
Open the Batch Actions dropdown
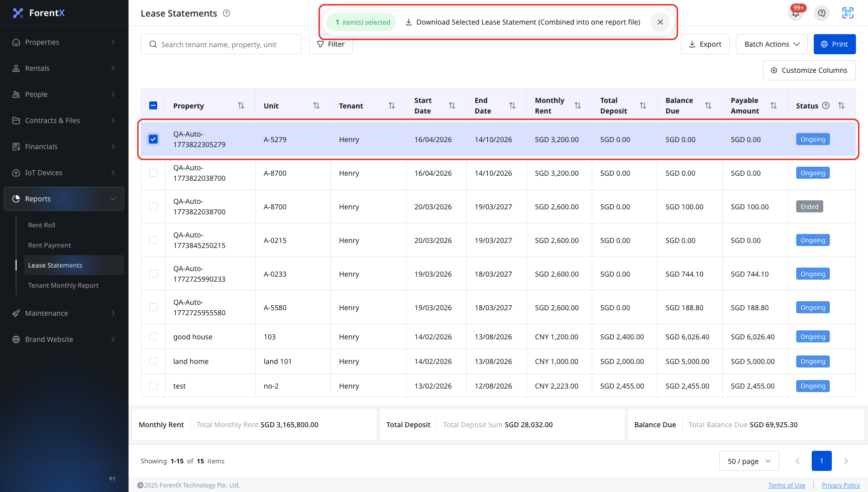(x=772, y=44)
